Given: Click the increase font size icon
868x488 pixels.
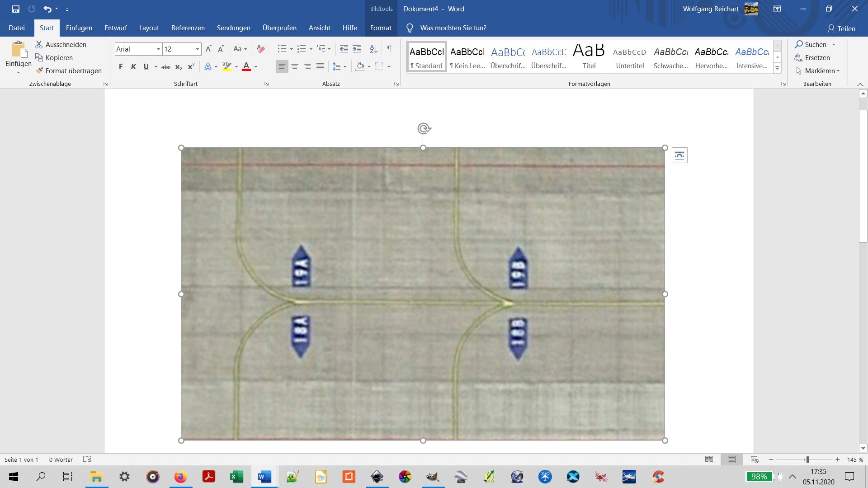Looking at the screenshot, I should (x=208, y=49).
